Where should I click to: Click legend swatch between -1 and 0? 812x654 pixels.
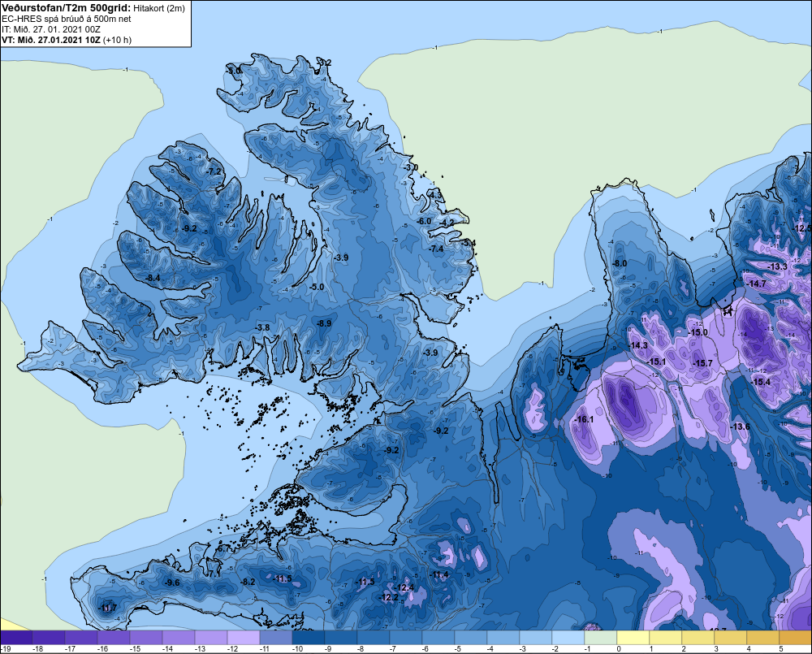[x=601, y=637]
